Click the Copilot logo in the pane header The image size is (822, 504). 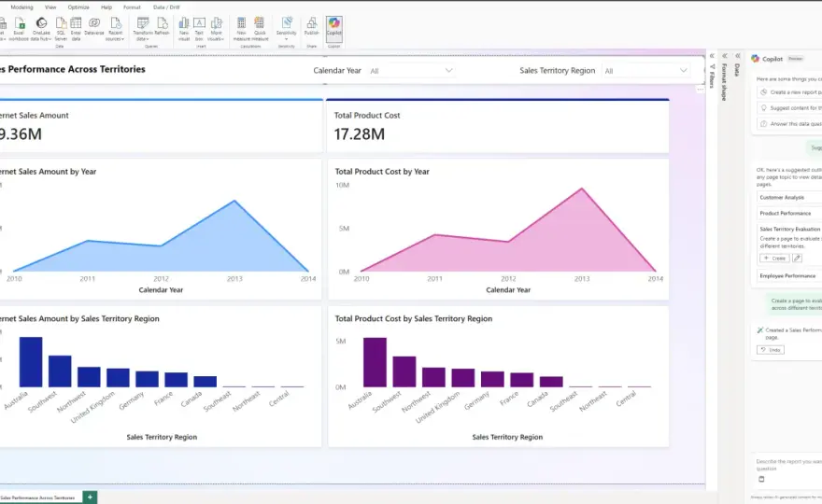pos(756,59)
